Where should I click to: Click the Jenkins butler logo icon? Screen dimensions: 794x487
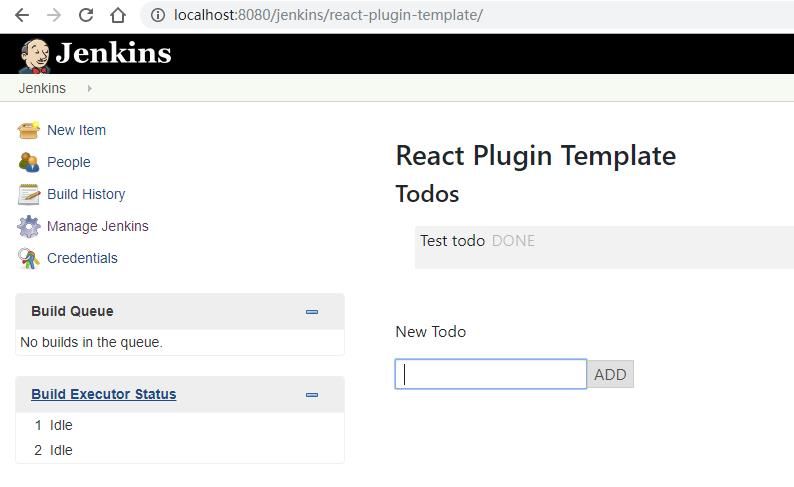tap(35, 55)
